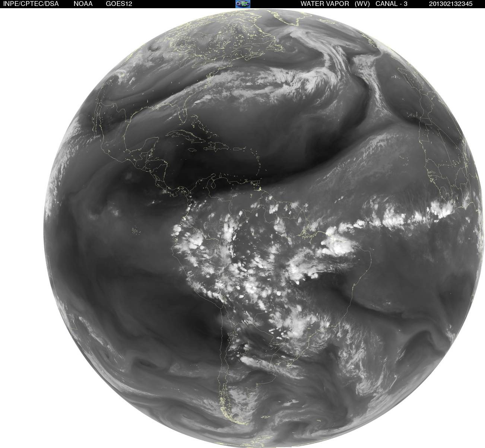Click the WATER VAPOR header text
485x448 pixels.
point(325,4)
